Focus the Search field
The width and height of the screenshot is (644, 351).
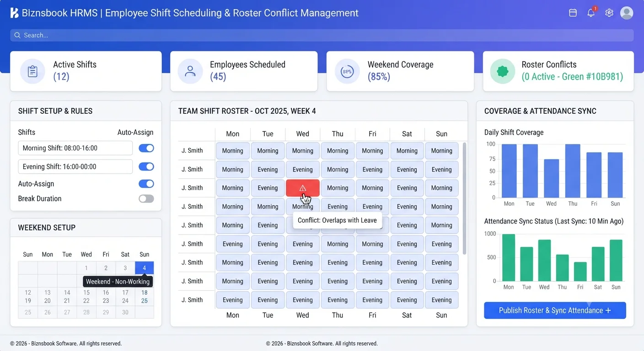(x=322, y=35)
